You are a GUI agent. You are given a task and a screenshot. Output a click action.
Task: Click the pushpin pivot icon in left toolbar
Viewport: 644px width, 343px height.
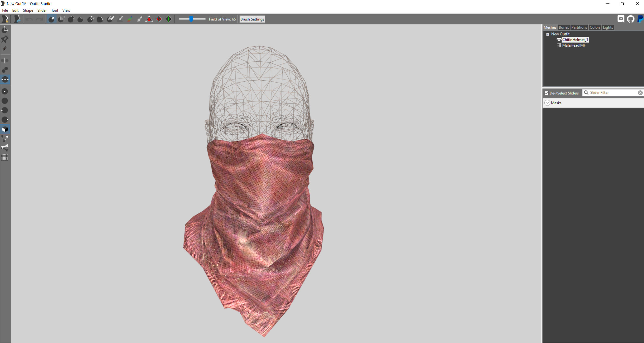tap(5, 39)
